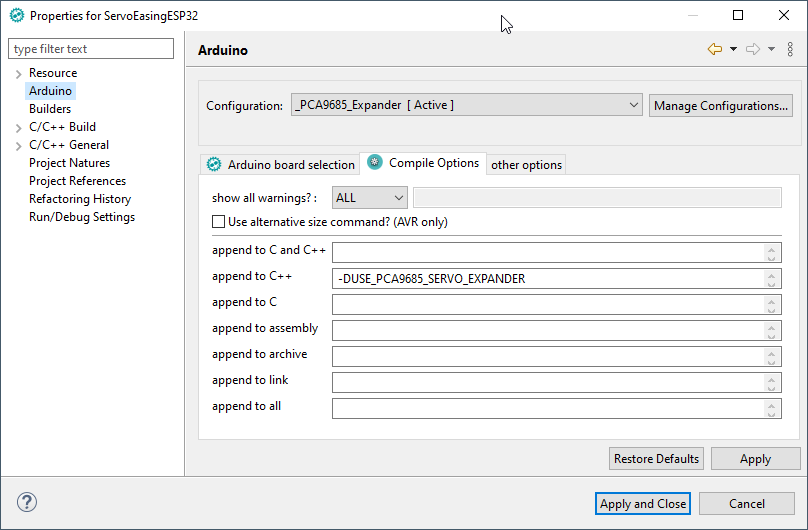Open back history dropdown arrow
This screenshot has width=808, height=530.
733,49
